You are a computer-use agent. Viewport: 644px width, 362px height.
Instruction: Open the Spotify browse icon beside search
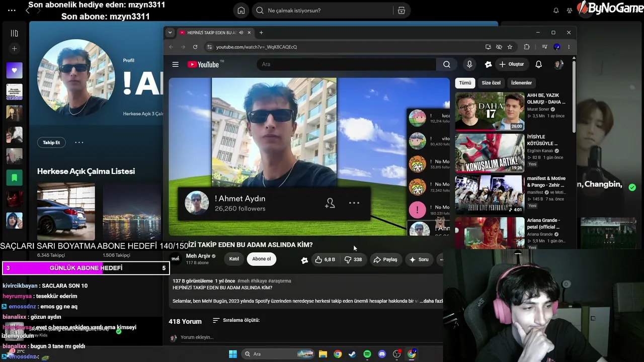pyautogui.click(x=401, y=11)
